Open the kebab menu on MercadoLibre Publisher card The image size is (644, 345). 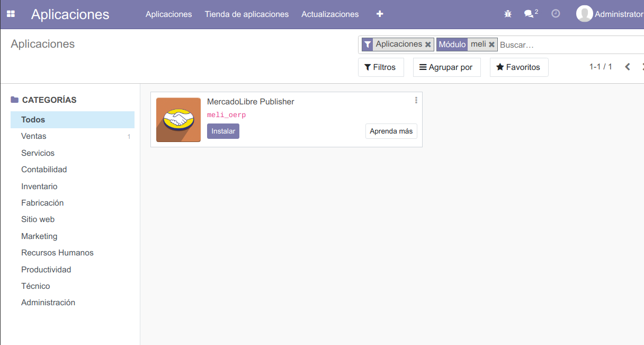(x=416, y=100)
